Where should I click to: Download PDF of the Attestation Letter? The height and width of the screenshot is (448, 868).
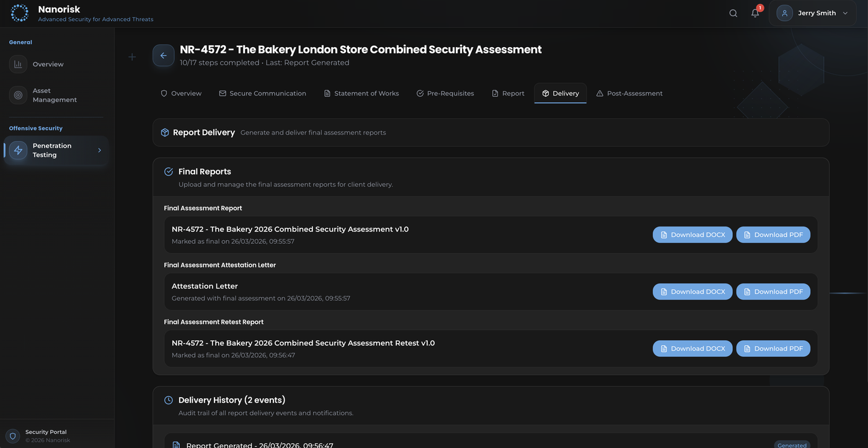click(773, 292)
